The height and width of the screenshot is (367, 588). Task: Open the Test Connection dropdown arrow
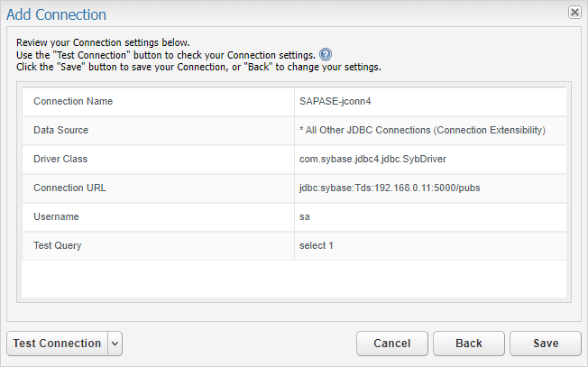pyautogui.click(x=115, y=344)
